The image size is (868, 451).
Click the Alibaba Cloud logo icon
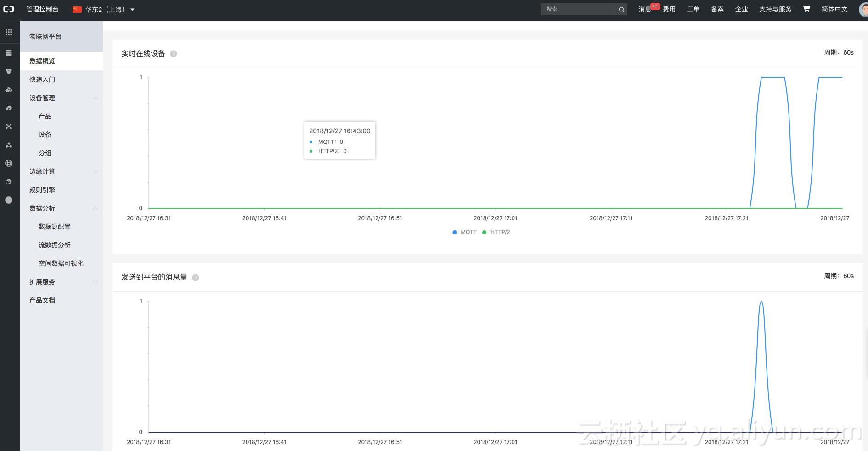pyautogui.click(x=9, y=9)
